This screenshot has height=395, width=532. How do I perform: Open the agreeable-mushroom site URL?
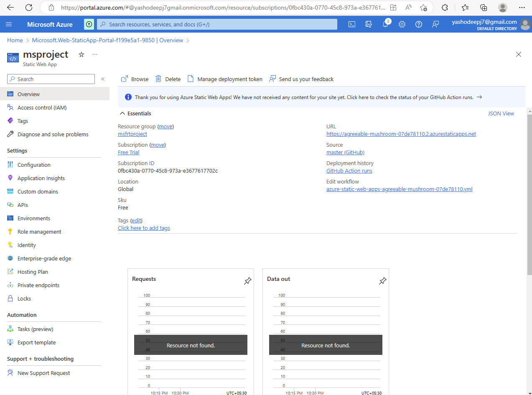coord(401,134)
